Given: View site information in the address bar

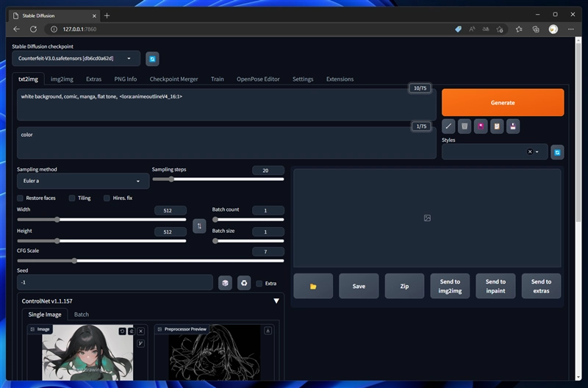Looking at the screenshot, I should click(54, 29).
